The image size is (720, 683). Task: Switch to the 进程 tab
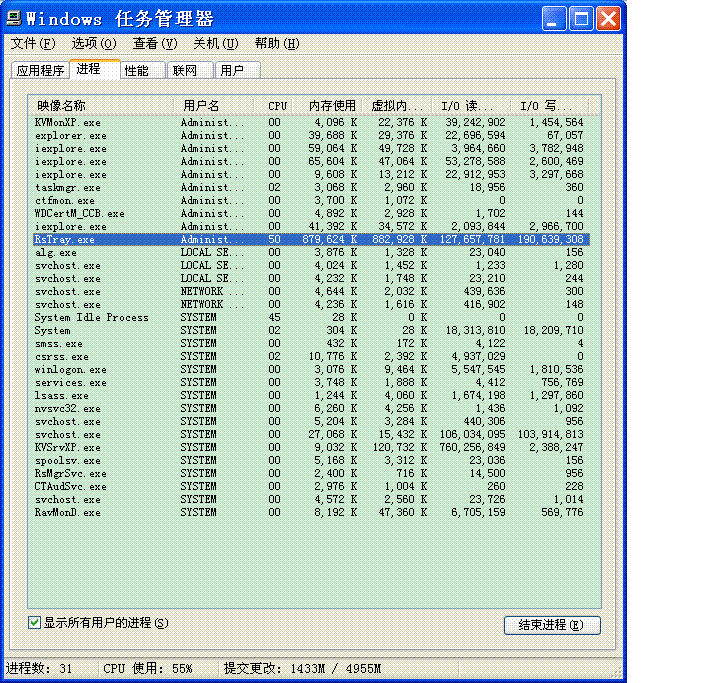click(x=95, y=69)
